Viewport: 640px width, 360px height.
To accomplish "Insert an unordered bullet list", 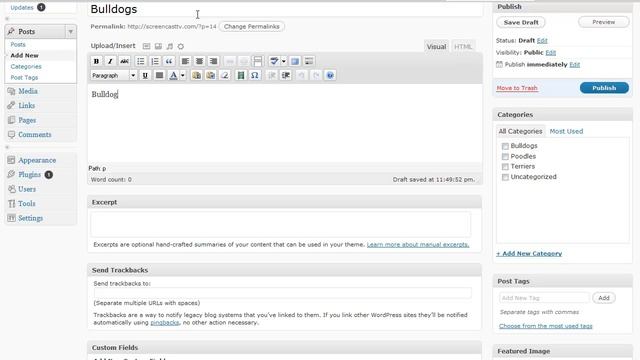I will (140, 61).
